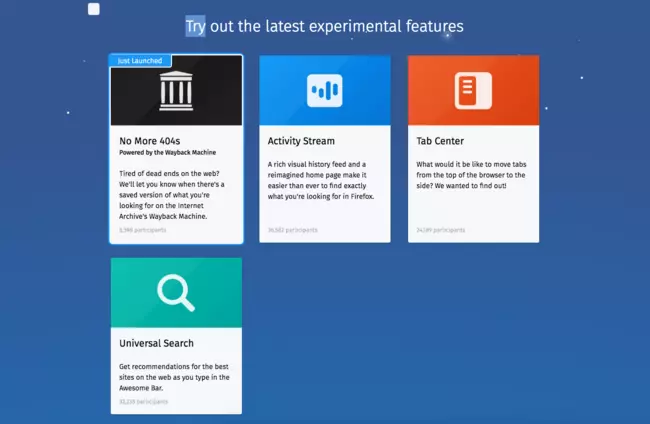Image resolution: width=650 pixels, height=424 pixels.
Task: Click the Wayback Machine building icon
Action: click(176, 91)
